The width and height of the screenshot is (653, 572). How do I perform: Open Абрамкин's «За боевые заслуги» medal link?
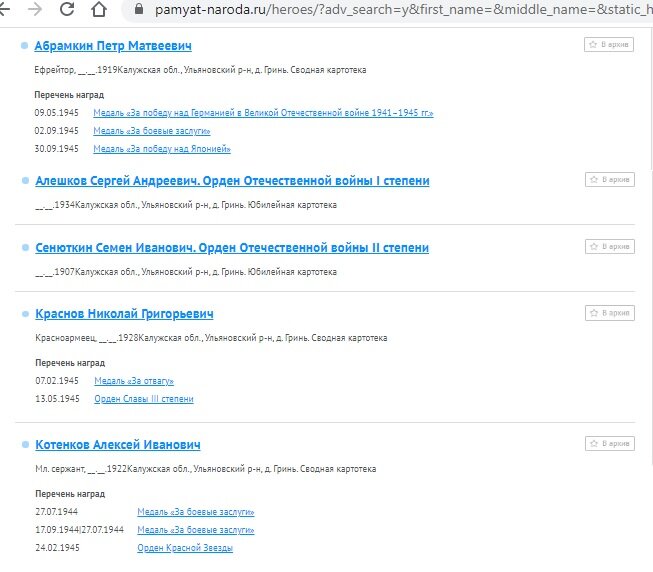tap(152, 131)
